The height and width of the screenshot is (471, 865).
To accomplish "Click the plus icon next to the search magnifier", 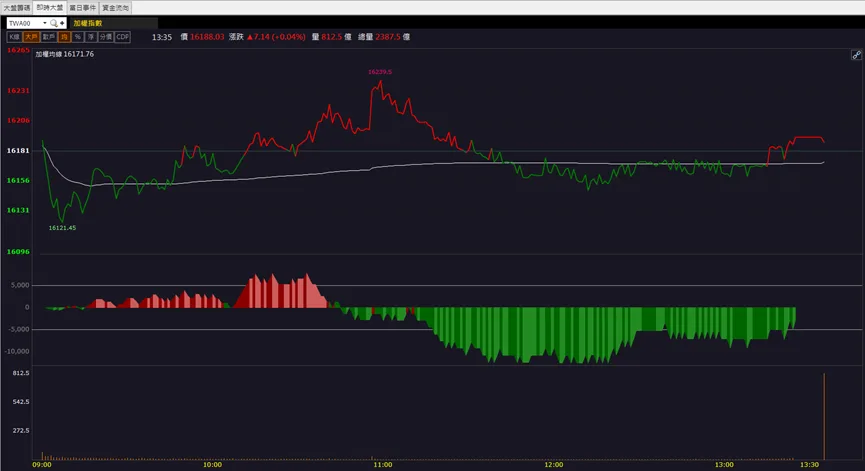I will pos(62,23).
